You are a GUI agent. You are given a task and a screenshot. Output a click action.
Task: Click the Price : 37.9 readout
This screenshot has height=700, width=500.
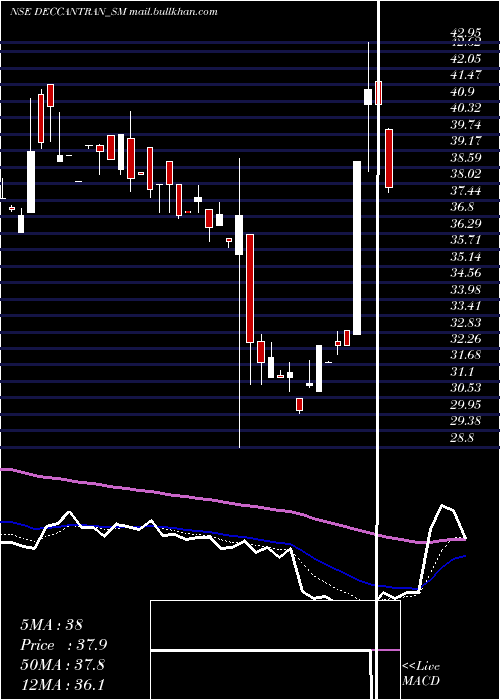click(x=63, y=645)
